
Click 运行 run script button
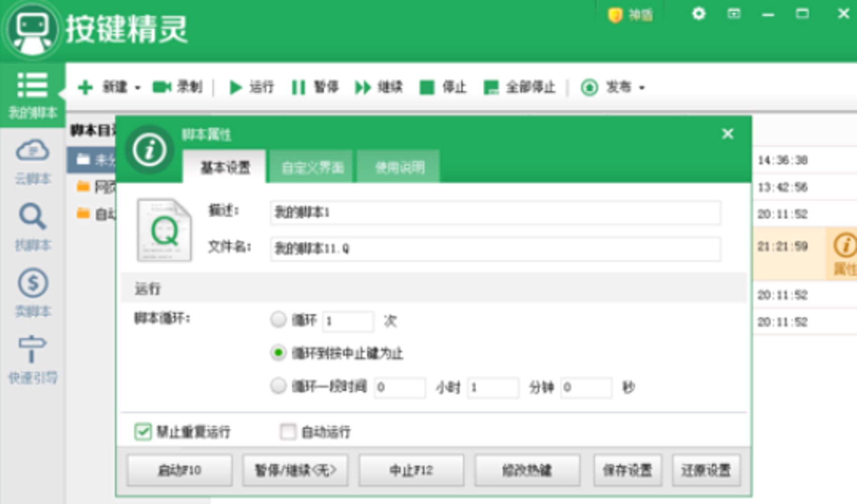tap(251, 87)
